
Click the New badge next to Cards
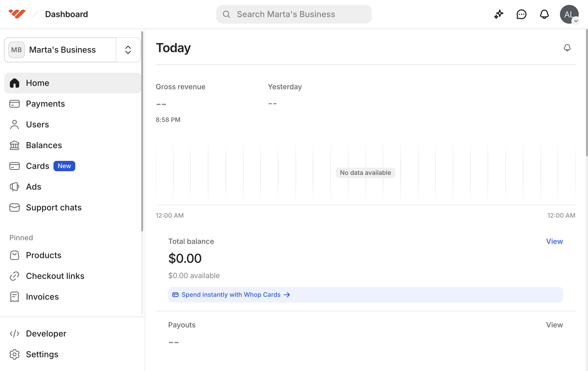[x=64, y=166]
